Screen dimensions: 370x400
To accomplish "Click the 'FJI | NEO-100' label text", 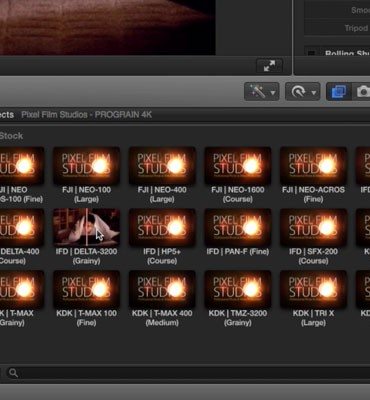I will click(86, 190).
